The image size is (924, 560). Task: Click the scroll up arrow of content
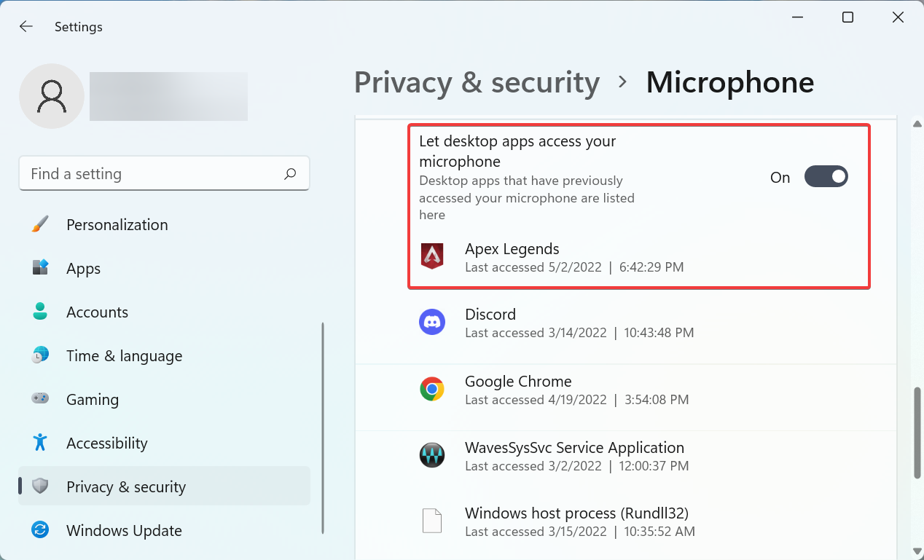click(917, 125)
